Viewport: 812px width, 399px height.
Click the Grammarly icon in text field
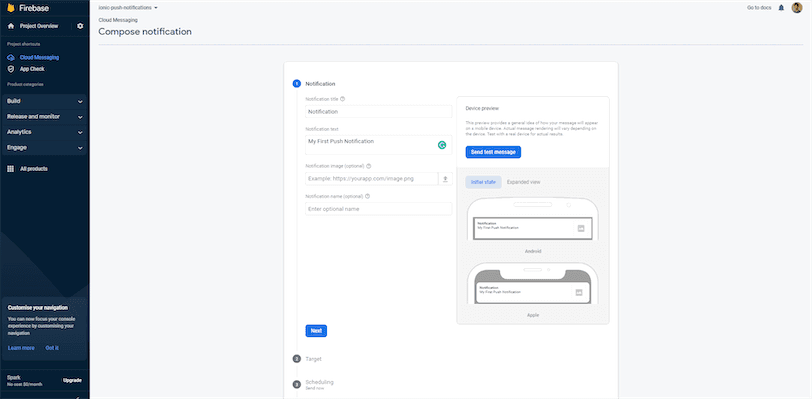442,146
